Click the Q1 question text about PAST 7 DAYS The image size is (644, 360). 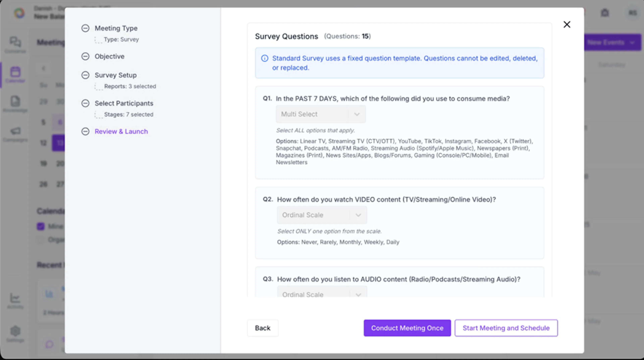click(392, 99)
